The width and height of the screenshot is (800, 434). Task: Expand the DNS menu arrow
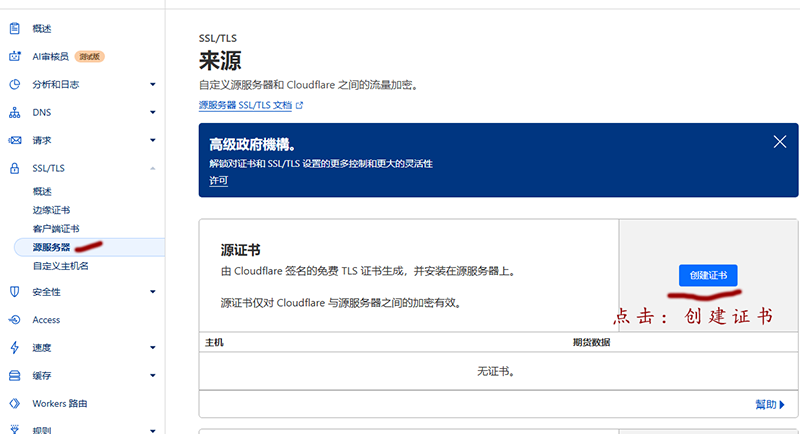[152, 113]
